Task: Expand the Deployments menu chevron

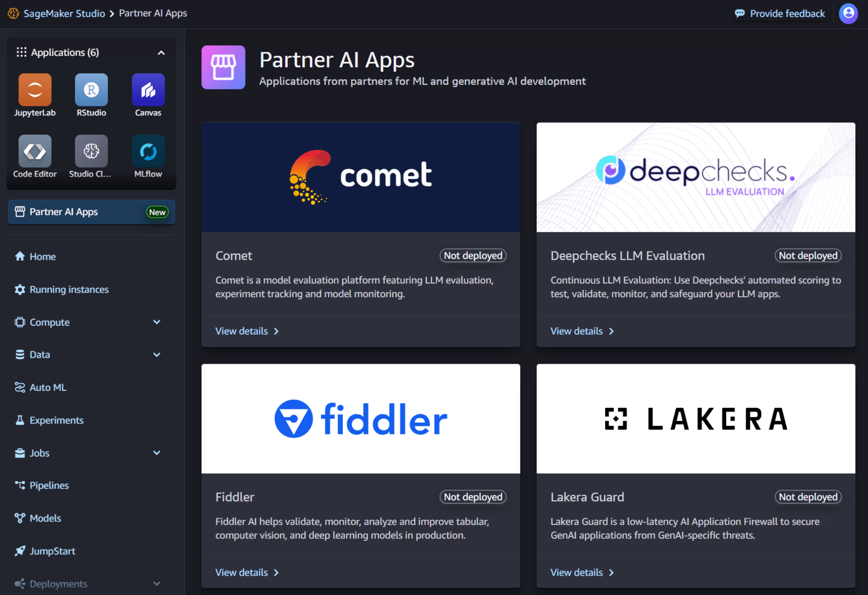Action: pyautogui.click(x=157, y=583)
